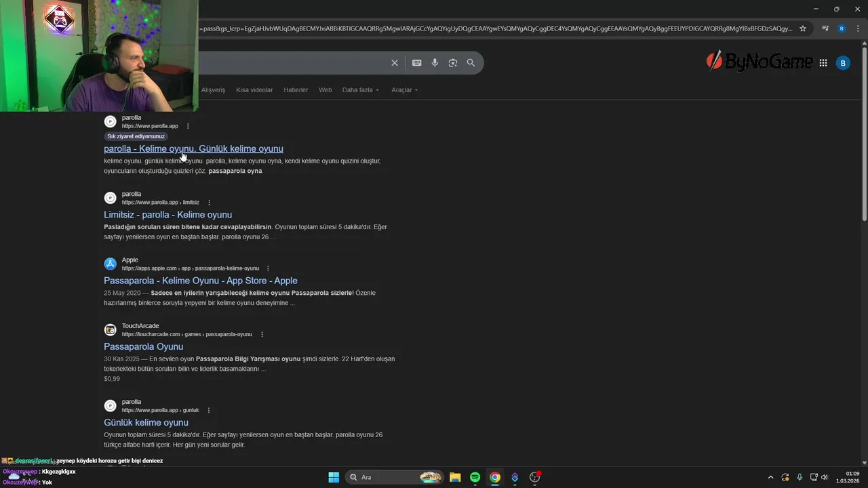Open Chrome's three-dot menu

(x=858, y=28)
